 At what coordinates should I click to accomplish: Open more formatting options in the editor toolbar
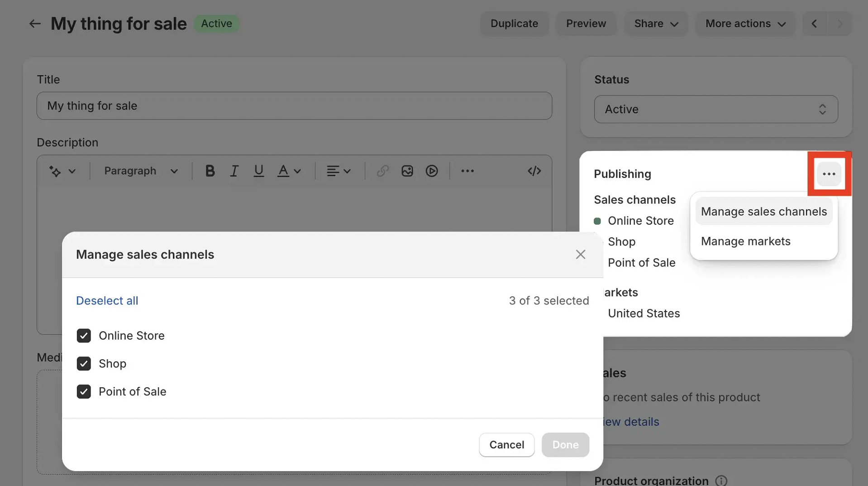467,171
